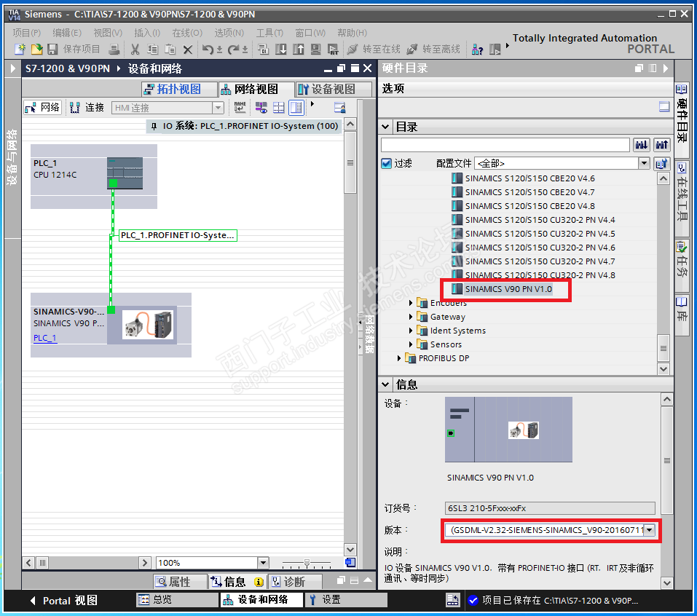Save project with the floppy disk icon
Screen dimensions: 697x616
click(53, 50)
